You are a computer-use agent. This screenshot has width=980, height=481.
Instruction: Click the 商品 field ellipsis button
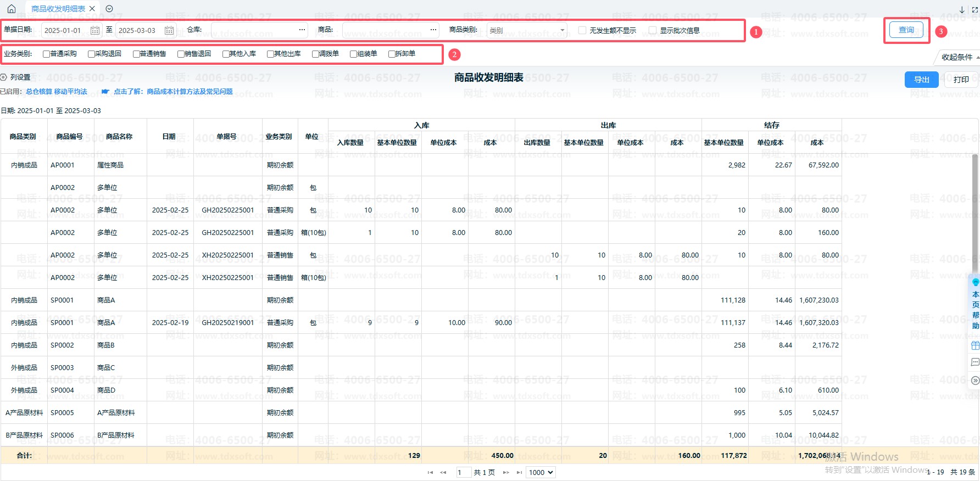pos(433,30)
